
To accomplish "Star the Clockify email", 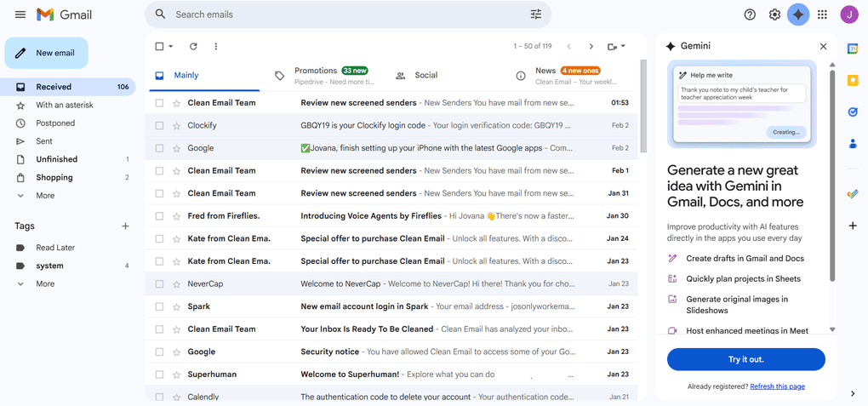I will [177, 126].
